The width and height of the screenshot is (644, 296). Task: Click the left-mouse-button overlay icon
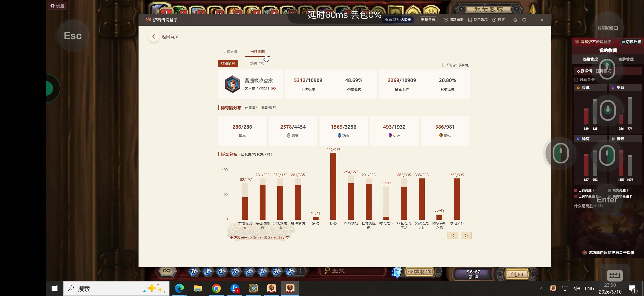pos(560,153)
